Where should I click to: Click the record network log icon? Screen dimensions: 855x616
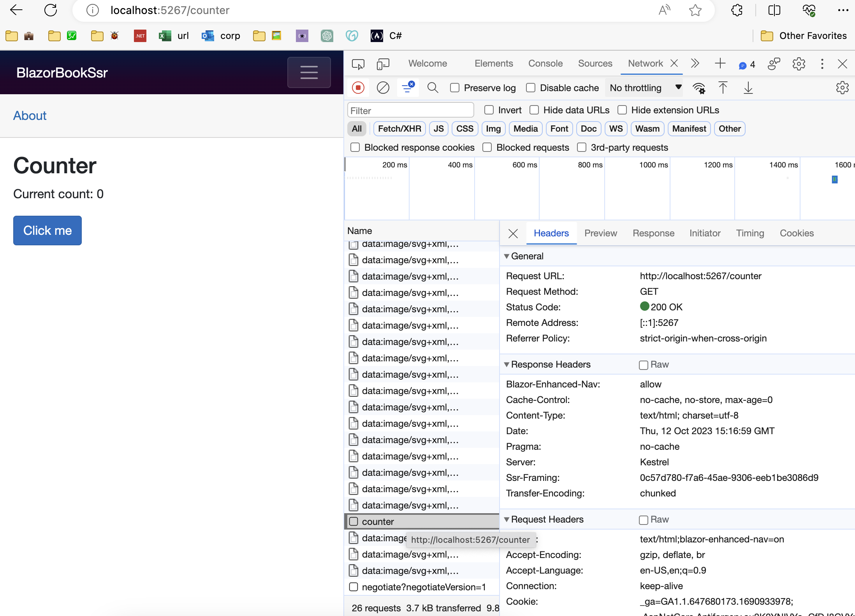coord(358,88)
